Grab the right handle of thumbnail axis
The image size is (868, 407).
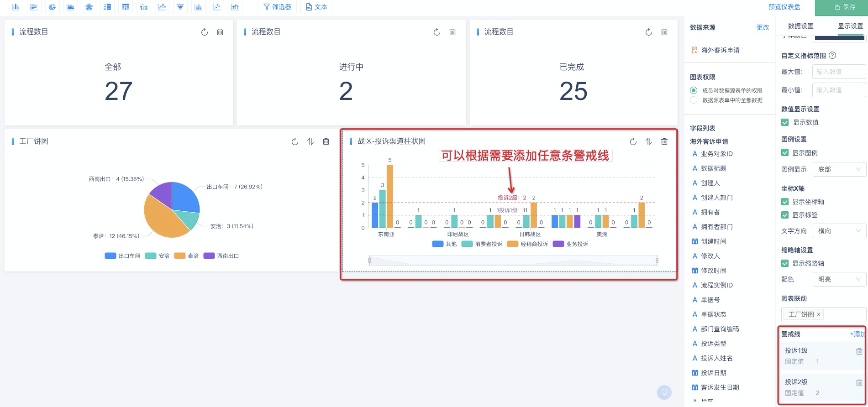click(657, 261)
